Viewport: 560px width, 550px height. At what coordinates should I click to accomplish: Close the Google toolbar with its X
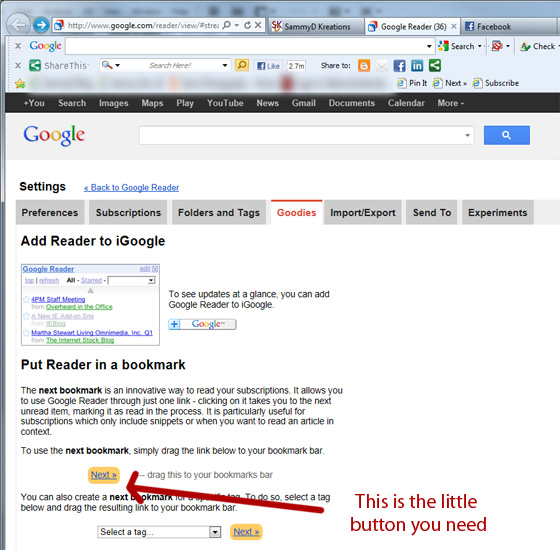coord(18,46)
